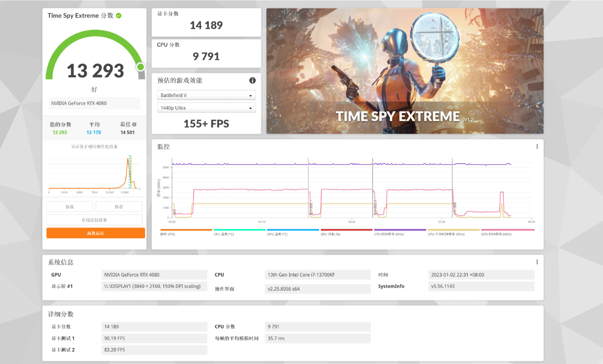Click the large 13 293 score in the gauge
This screenshot has width=603, height=364.
95,71
